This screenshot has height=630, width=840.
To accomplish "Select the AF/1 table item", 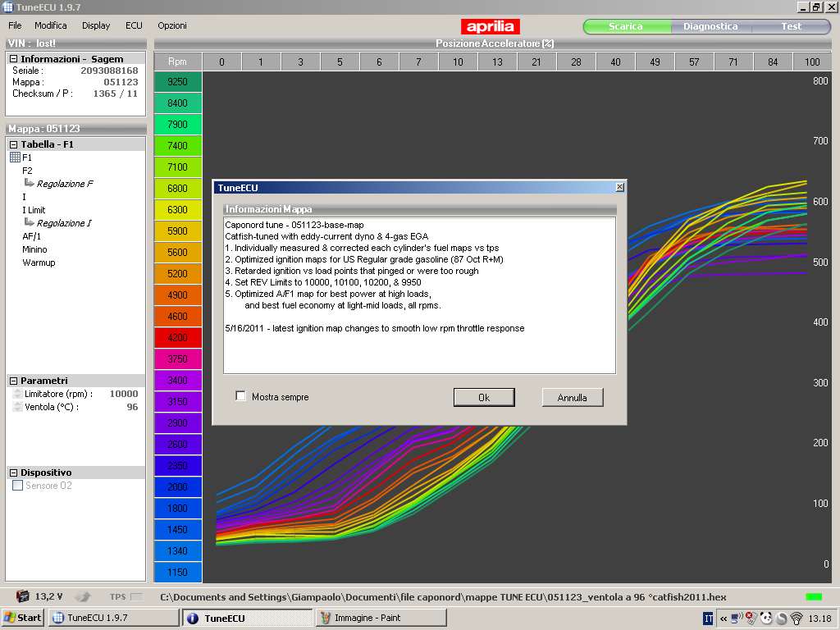I will 32,236.
